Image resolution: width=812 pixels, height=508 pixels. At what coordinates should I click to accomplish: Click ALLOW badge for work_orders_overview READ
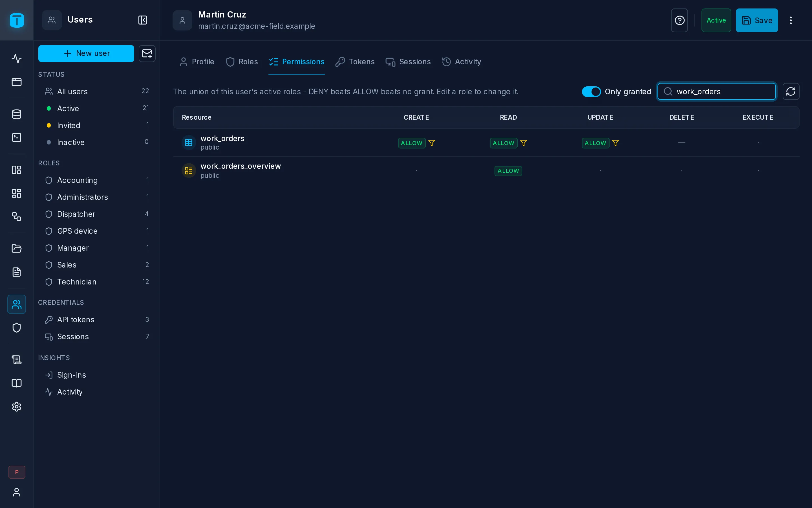click(508, 171)
